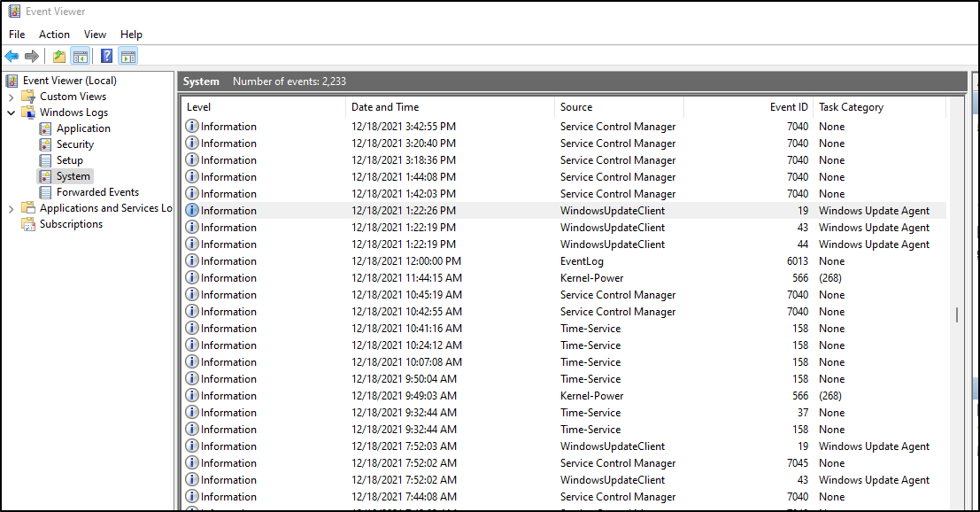Sort by the Date and Time column header
The width and height of the screenshot is (980, 512).
(450, 107)
